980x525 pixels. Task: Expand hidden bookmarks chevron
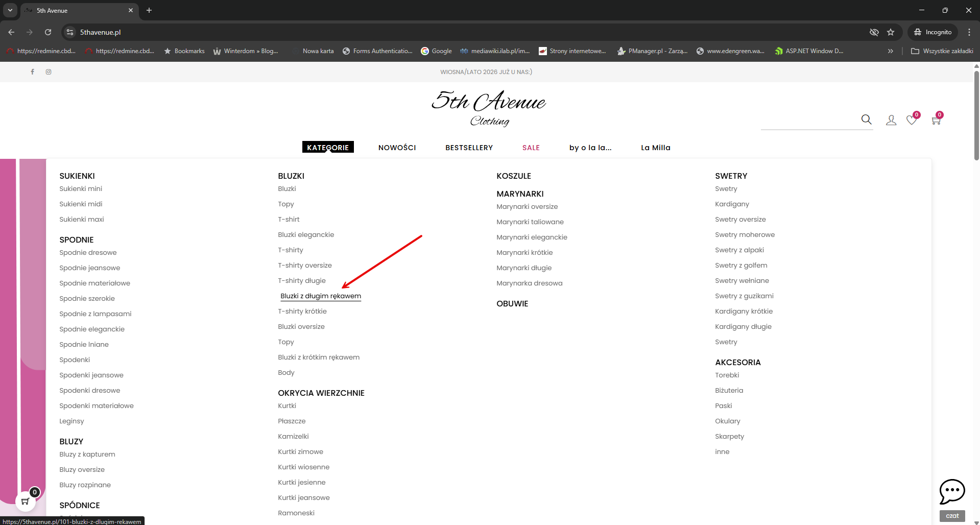[x=891, y=51]
